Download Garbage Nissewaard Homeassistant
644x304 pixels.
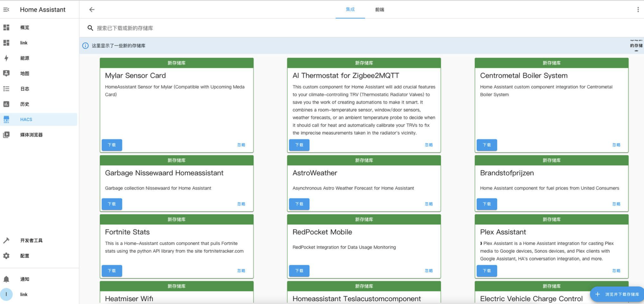pyautogui.click(x=112, y=204)
